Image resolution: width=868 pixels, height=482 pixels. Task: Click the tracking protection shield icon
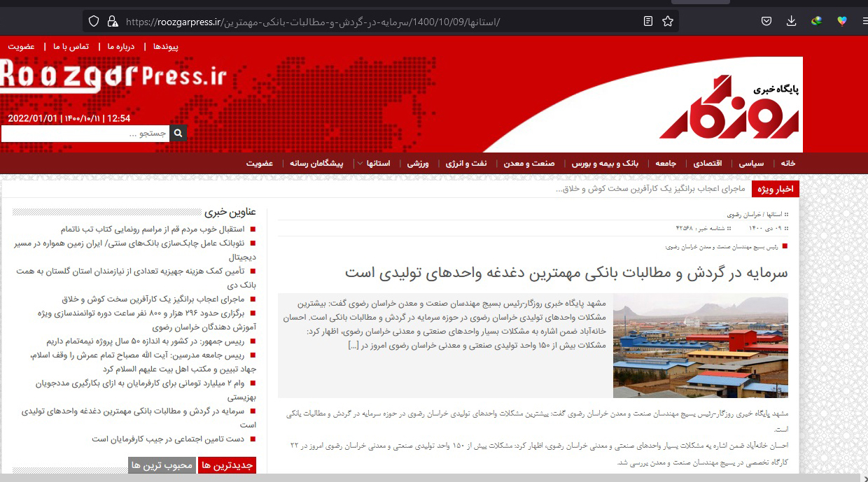pos(94,22)
